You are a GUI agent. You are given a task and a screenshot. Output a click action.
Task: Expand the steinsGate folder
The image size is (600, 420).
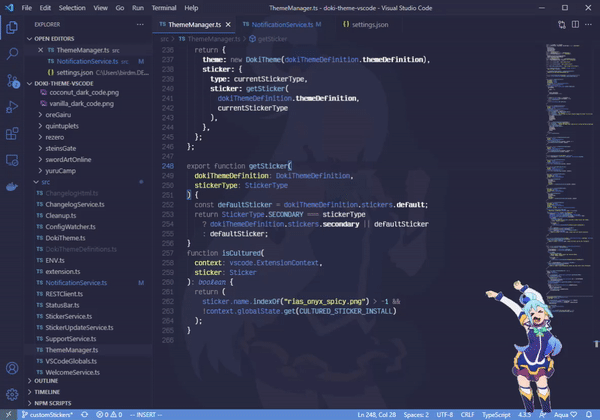(x=61, y=148)
